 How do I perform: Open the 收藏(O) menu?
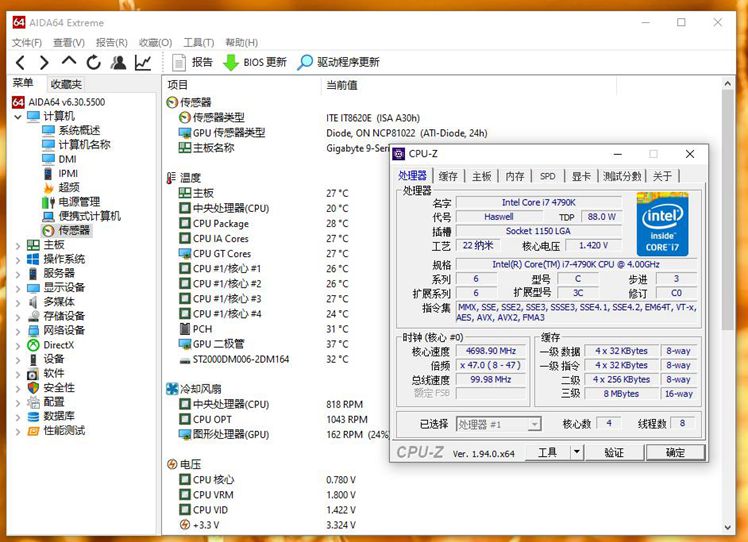(x=156, y=42)
